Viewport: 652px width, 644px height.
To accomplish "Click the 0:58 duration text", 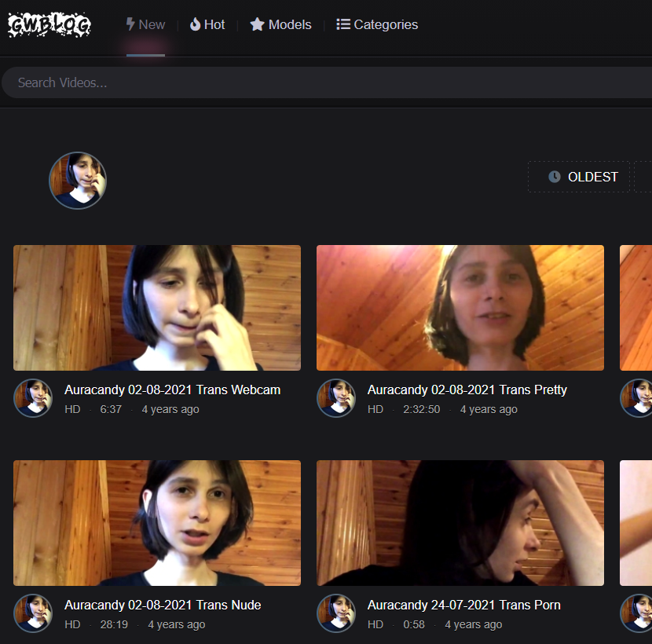I will coord(414,624).
